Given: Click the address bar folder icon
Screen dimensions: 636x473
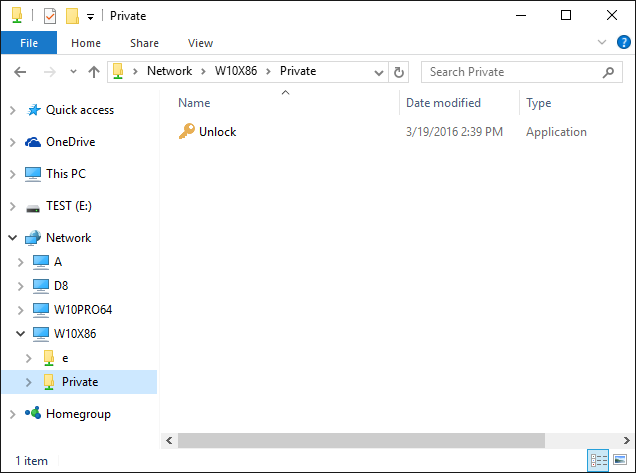Looking at the screenshot, I should (118, 71).
